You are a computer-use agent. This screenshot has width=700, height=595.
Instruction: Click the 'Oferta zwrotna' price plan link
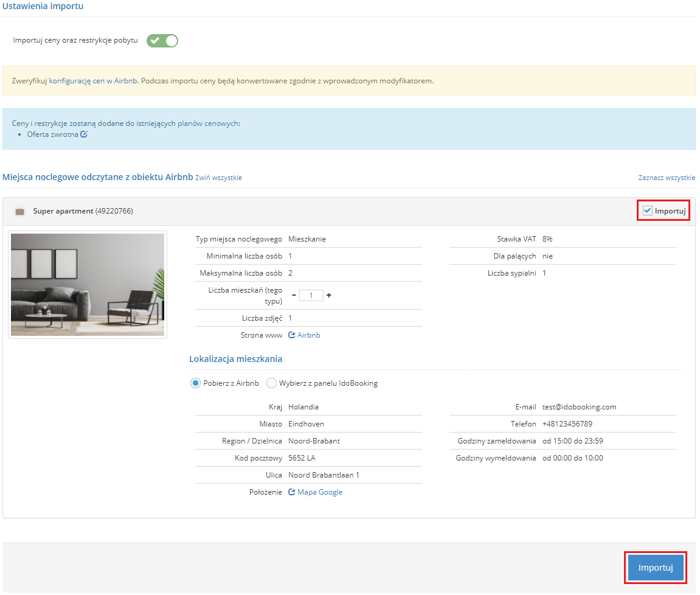click(x=52, y=134)
